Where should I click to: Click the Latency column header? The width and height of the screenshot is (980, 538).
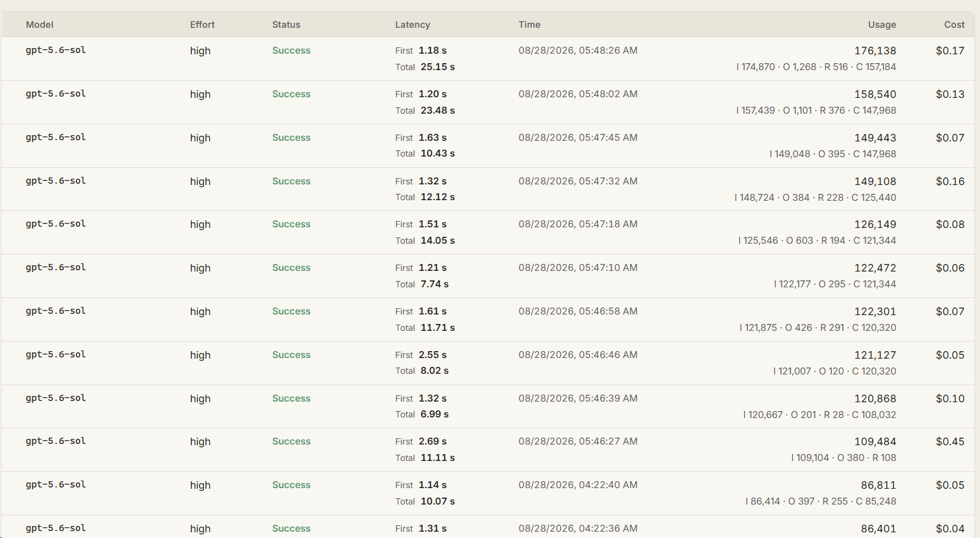(x=413, y=25)
